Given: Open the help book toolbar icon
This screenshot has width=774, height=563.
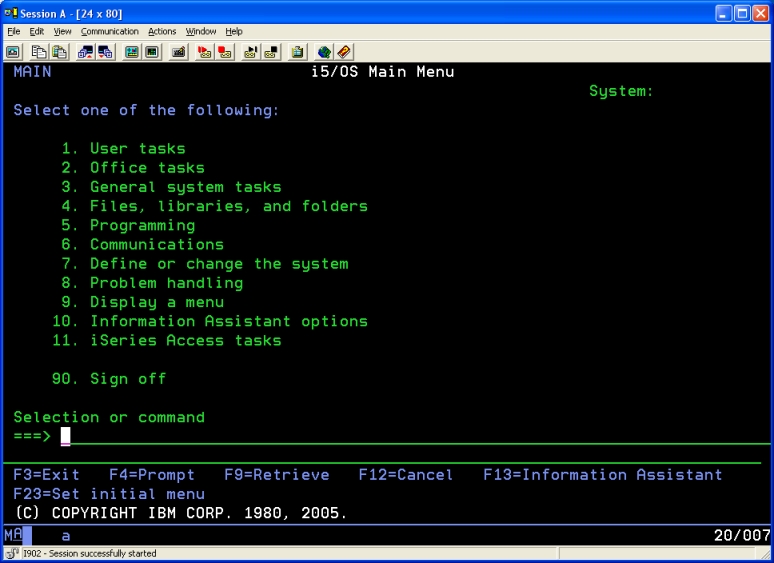Looking at the screenshot, I should [x=344, y=52].
